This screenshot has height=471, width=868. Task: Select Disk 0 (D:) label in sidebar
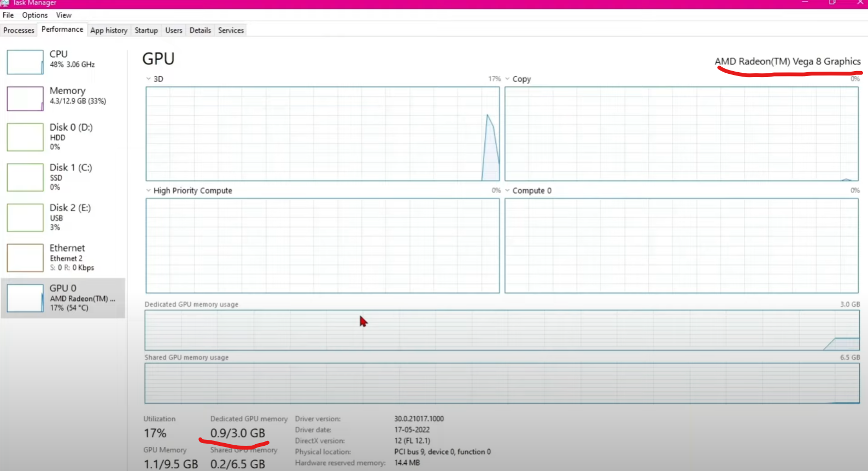(71, 127)
